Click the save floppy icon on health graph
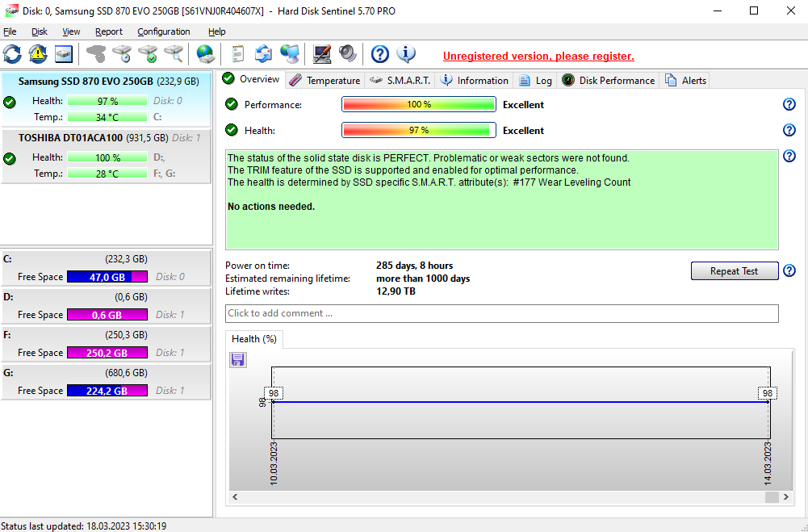 tap(238, 360)
